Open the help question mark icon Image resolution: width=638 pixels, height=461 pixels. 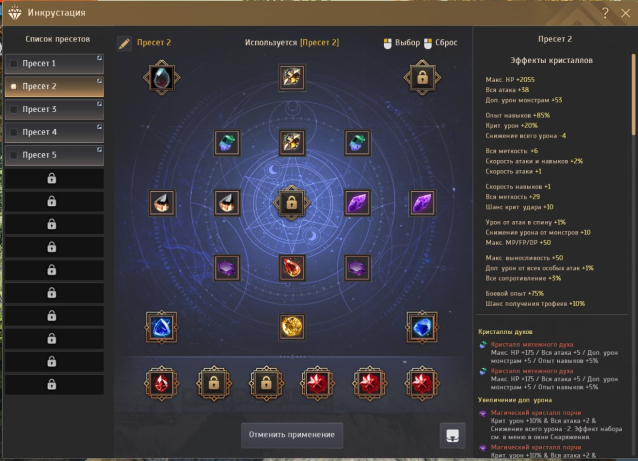[605, 13]
